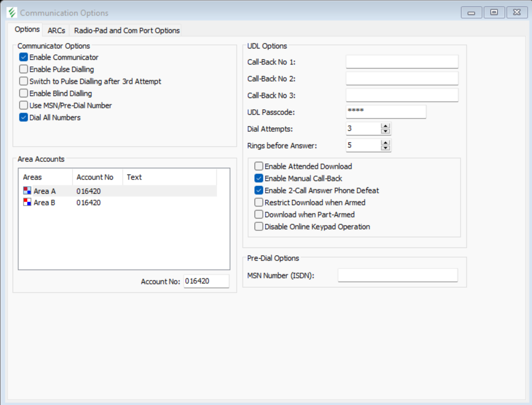Click the Call-Back No 1 field
The image size is (532, 405).
[402, 62]
